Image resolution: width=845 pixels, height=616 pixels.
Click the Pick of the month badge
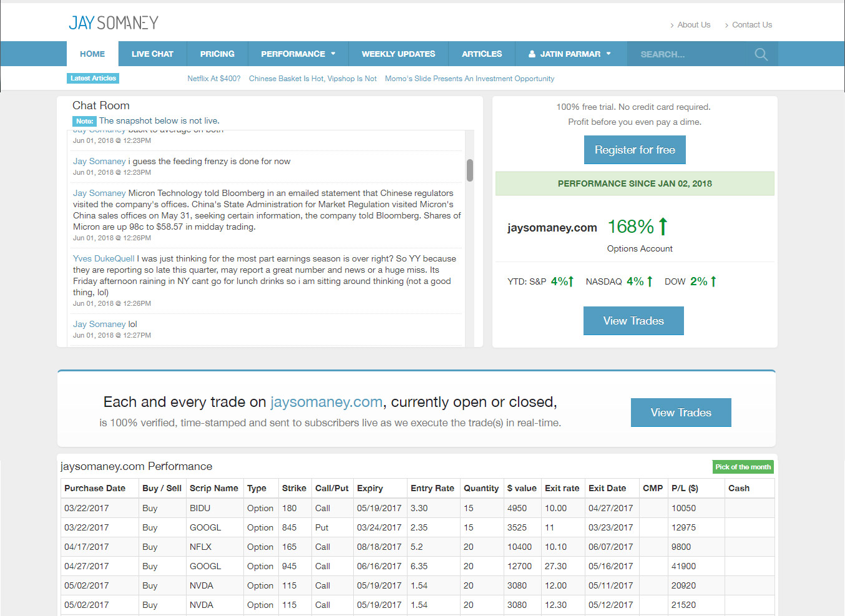[x=743, y=467]
